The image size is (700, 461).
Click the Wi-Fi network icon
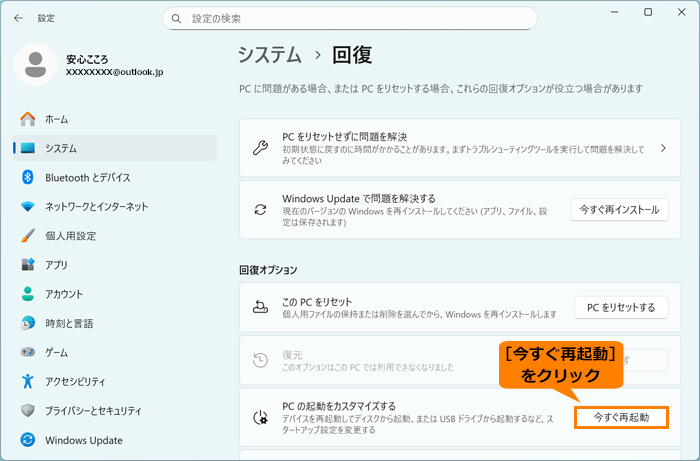(x=28, y=206)
